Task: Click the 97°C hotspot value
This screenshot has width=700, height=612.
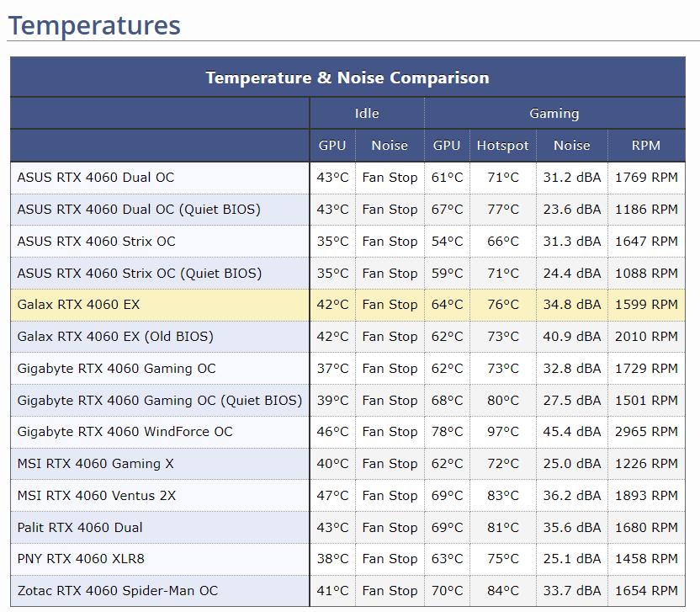Action: [503, 432]
